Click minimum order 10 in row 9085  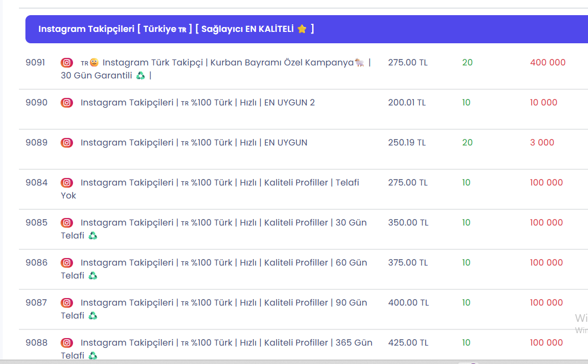click(466, 223)
